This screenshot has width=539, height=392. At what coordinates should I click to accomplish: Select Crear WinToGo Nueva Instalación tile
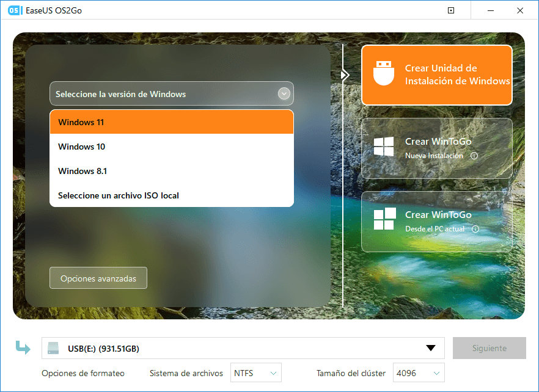pyautogui.click(x=436, y=148)
